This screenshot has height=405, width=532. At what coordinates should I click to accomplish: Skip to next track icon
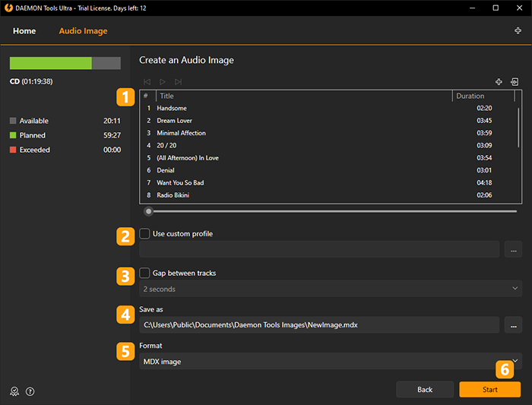coord(178,82)
